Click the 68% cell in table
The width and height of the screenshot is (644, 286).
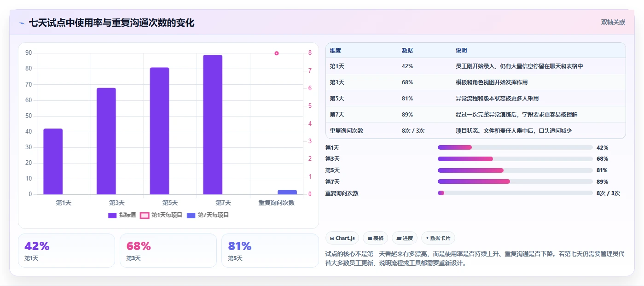(x=407, y=82)
